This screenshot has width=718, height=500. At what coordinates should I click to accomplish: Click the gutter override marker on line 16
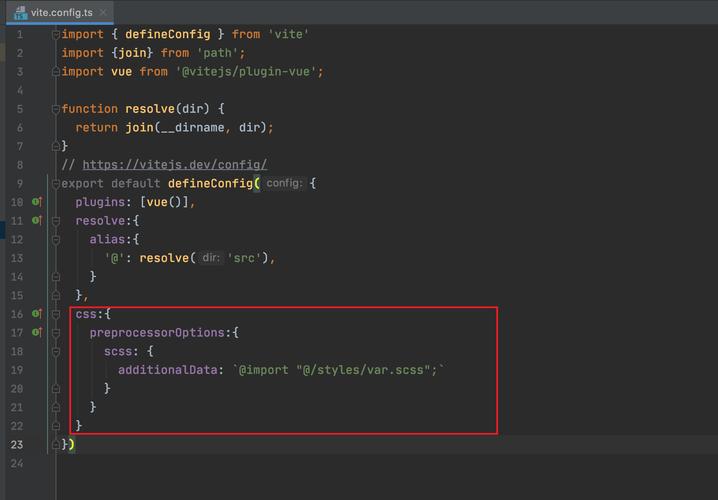[x=37, y=314]
